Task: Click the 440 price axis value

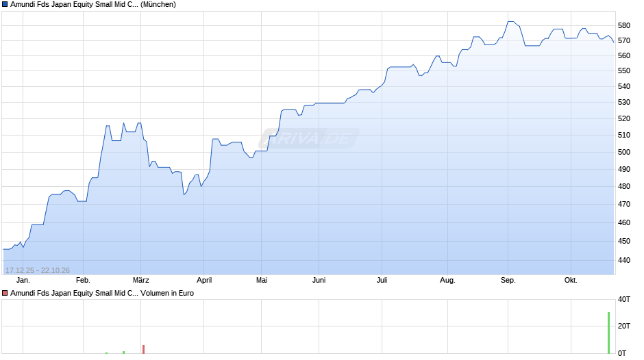Action: coord(624,260)
